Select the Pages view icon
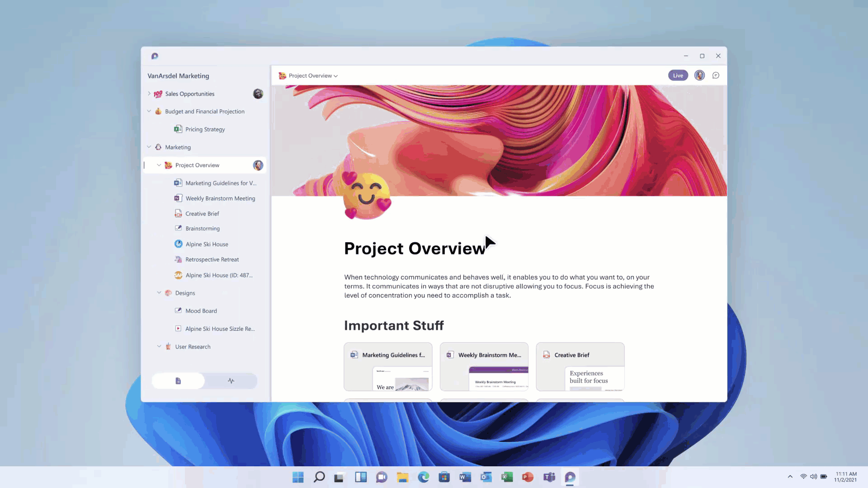The width and height of the screenshot is (868, 488). pyautogui.click(x=178, y=381)
